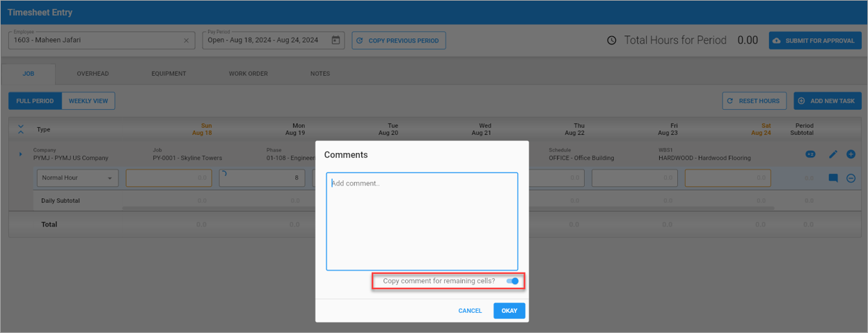Open the Pay Period dropdown field
Viewport: 868px width, 333px height.
[274, 40]
